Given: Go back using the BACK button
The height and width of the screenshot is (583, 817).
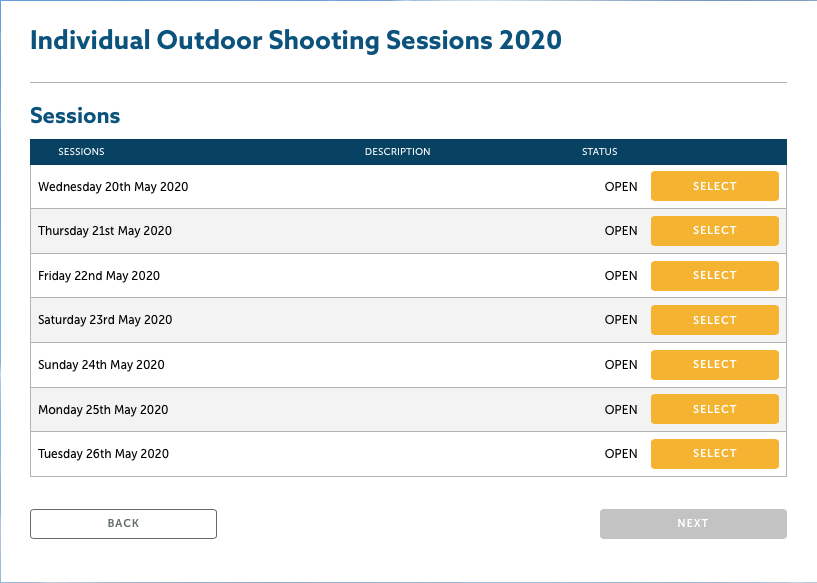Looking at the screenshot, I should [123, 524].
